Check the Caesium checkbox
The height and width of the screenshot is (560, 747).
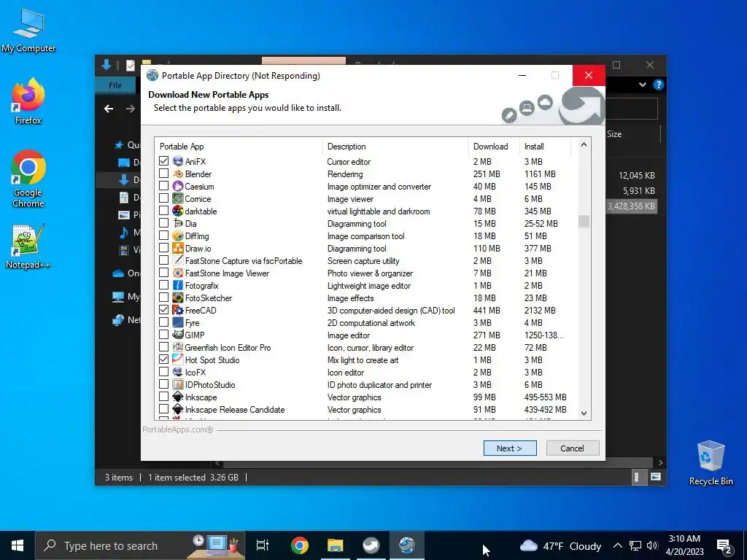pyautogui.click(x=163, y=186)
